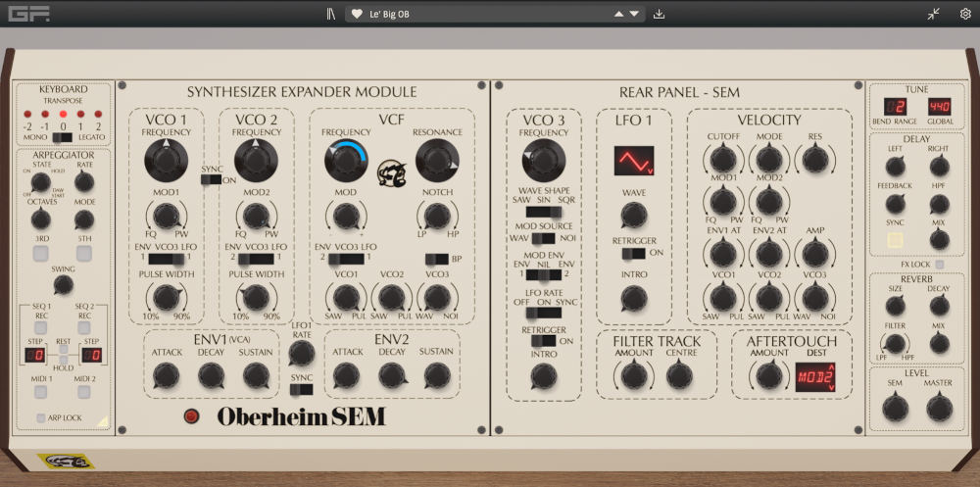Screen dimensions: 980x487
Task: Click the VCF NOTCH LP/HP knob
Action: coord(437,216)
